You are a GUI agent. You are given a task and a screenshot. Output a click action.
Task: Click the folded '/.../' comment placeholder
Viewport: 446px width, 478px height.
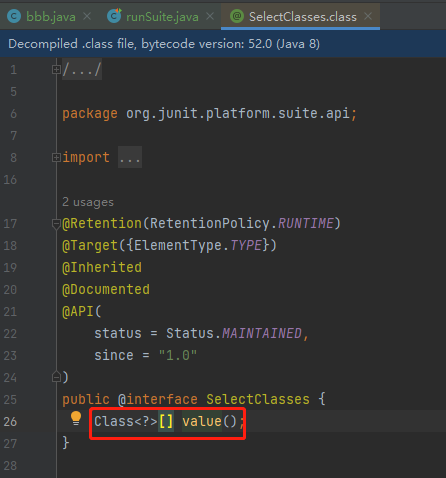82,69
